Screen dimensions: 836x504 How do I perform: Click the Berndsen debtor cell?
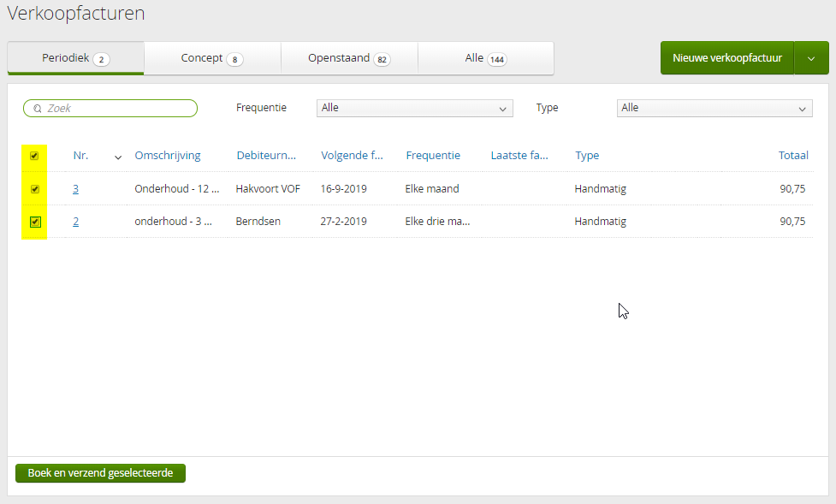pos(258,222)
